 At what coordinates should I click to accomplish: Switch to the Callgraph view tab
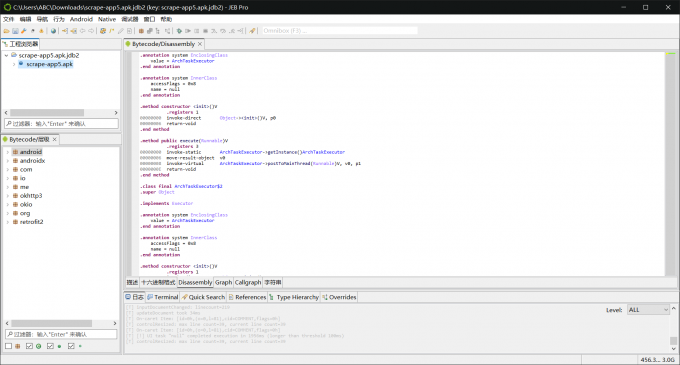pyautogui.click(x=248, y=282)
